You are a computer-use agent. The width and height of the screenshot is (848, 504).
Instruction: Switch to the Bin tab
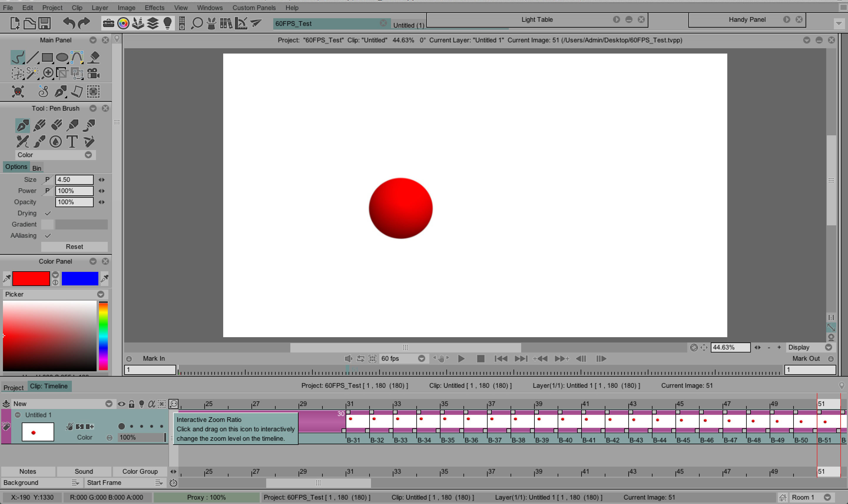tap(37, 168)
